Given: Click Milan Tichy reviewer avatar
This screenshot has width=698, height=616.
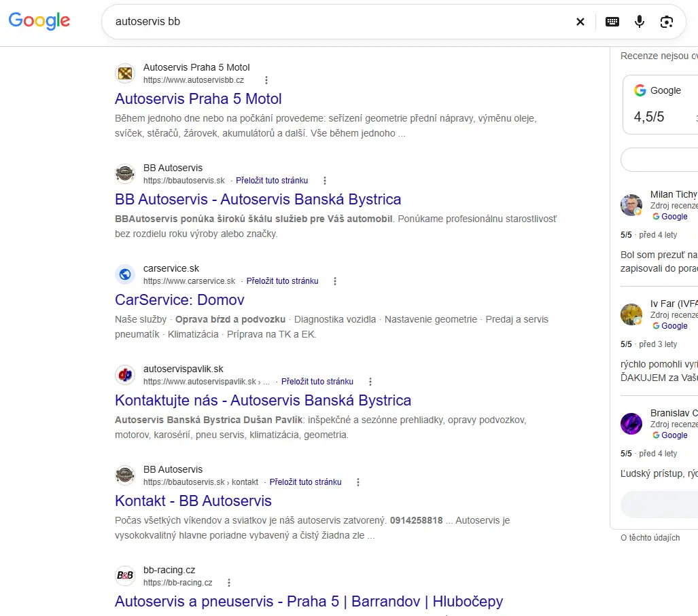Looking at the screenshot, I should click(x=631, y=205).
